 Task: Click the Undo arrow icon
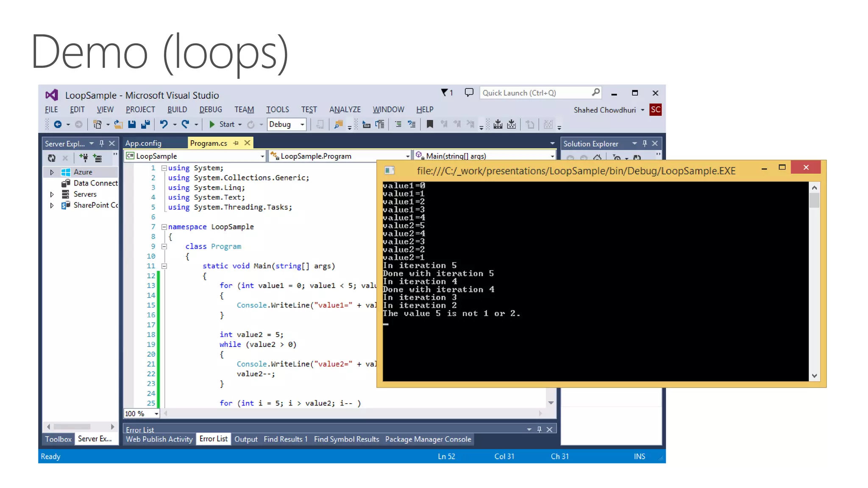164,124
